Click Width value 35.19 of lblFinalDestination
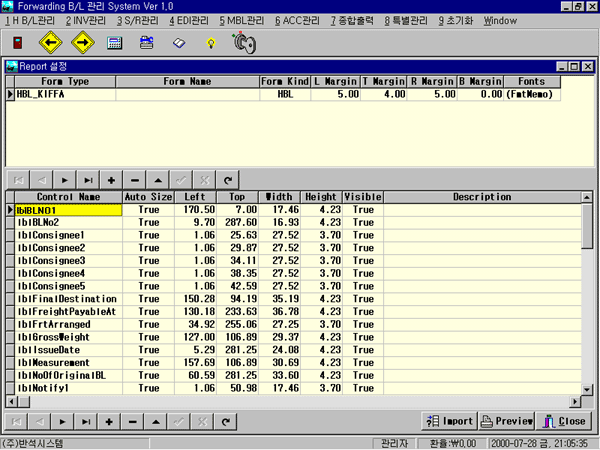This screenshot has height=450, width=600. click(280, 299)
